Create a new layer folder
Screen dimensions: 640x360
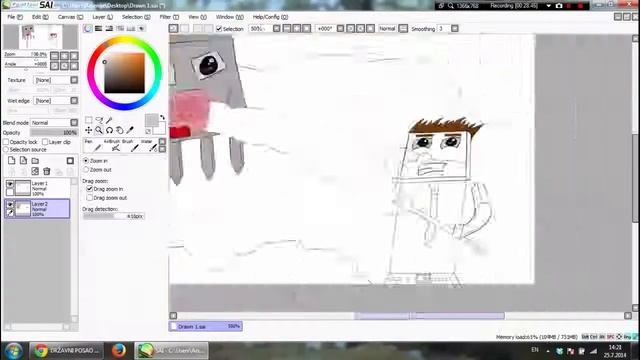(x=35, y=160)
